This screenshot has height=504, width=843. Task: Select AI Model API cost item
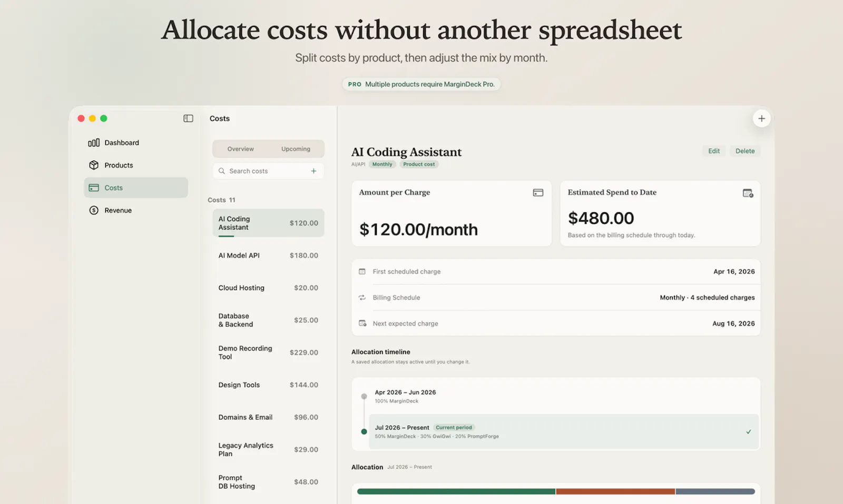point(268,255)
